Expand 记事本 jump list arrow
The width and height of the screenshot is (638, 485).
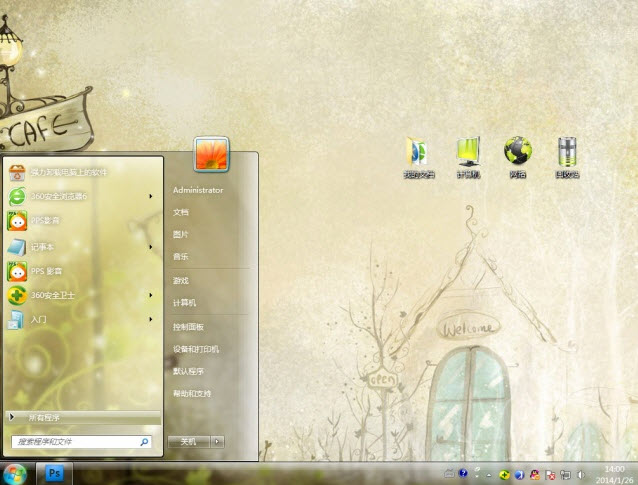[151, 247]
